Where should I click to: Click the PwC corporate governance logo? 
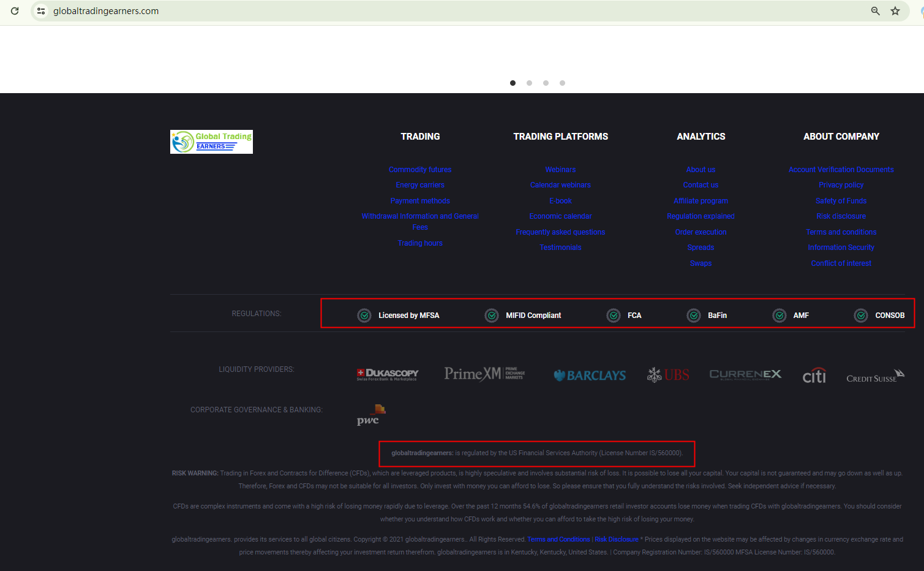pos(371,415)
